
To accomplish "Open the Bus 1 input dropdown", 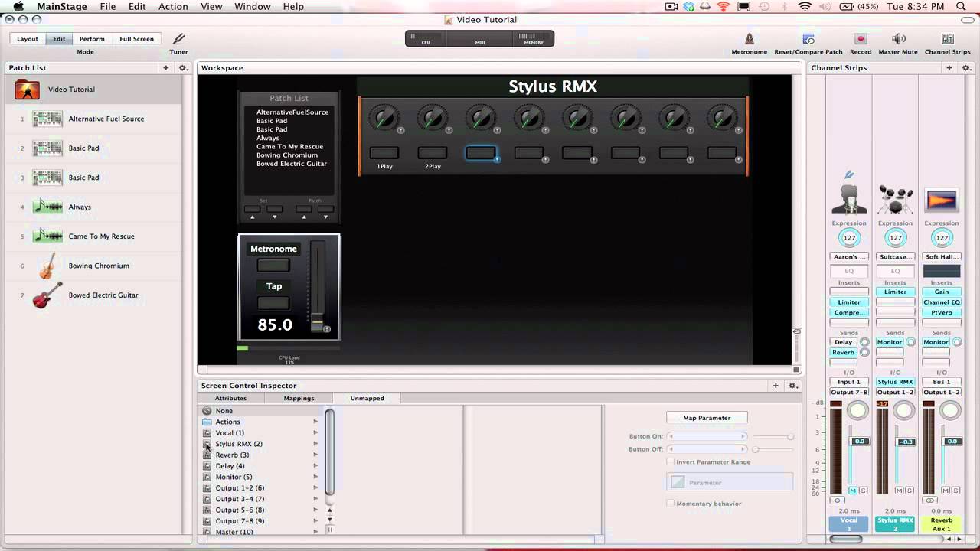I will 942,382.
